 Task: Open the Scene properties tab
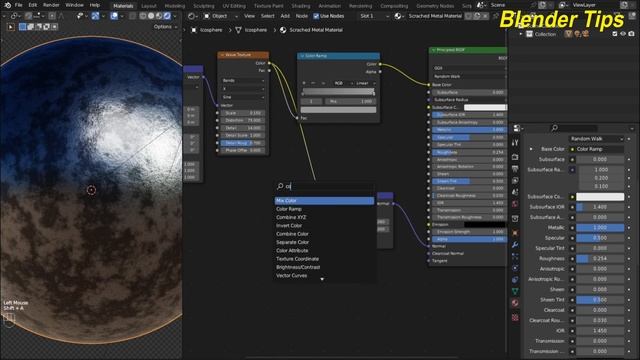pyautogui.click(x=515, y=191)
